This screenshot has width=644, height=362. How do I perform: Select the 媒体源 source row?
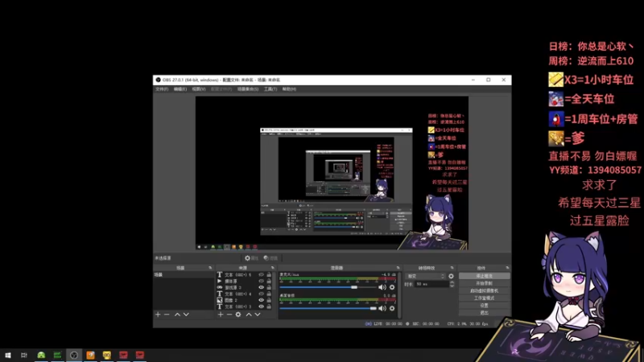point(245,281)
